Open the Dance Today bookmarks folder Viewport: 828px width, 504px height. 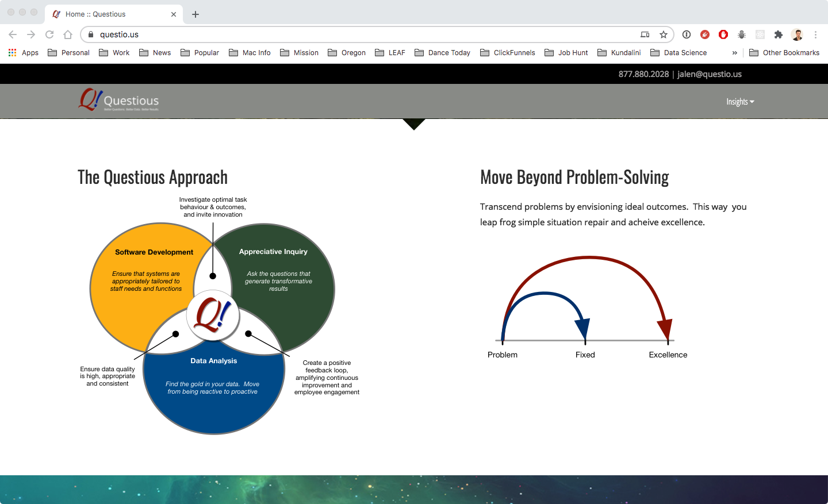(442, 52)
